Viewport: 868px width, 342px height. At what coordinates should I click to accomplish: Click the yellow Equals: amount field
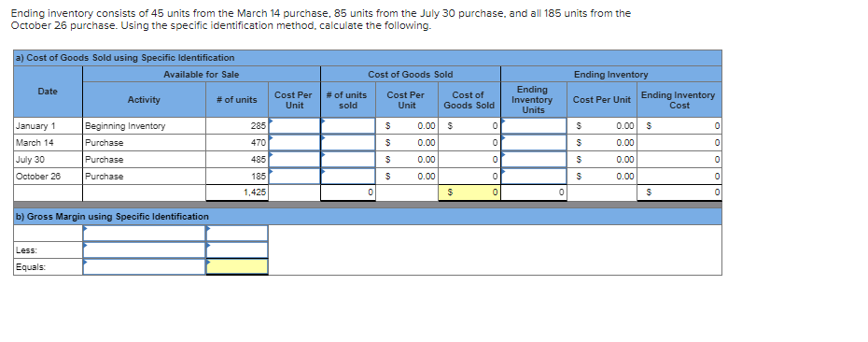[237, 266]
